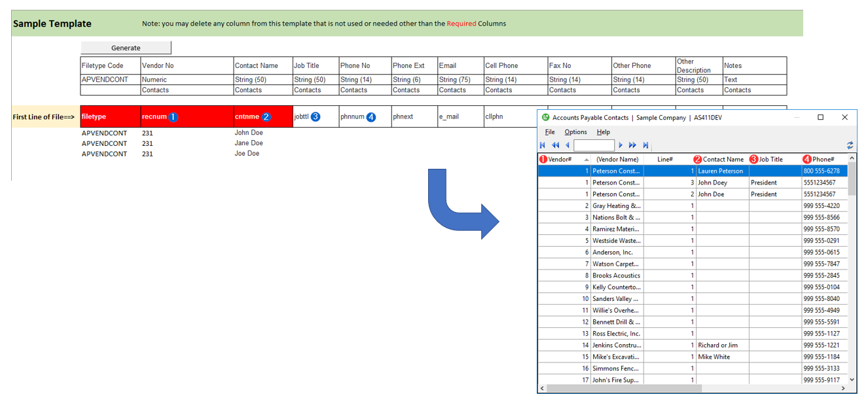
Task: Click the page-forward double arrow
Action: pyautogui.click(x=632, y=145)
